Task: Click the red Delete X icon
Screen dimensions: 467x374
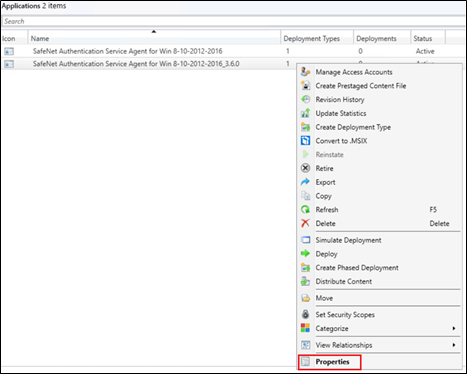Action: (x=305, y=223)
